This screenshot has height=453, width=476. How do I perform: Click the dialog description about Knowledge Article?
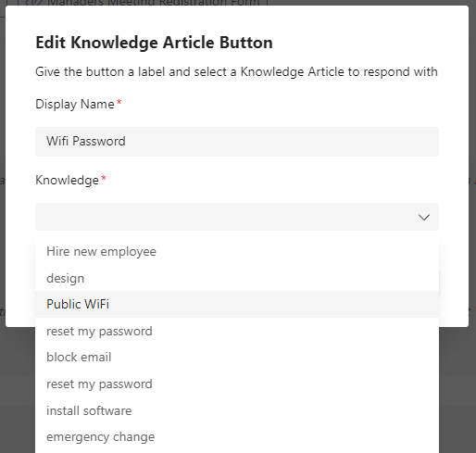[x=236, y=72]
